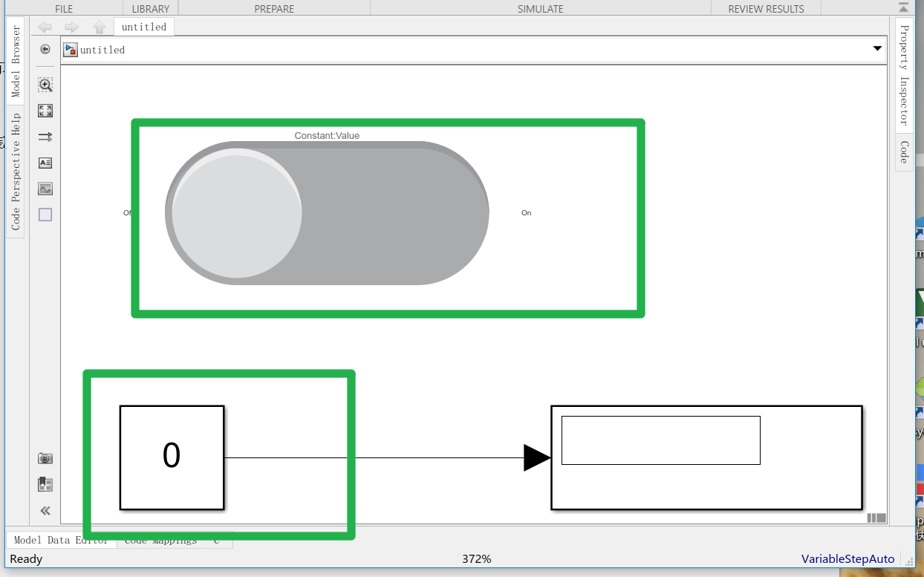
Task: Toggle the sample time arrows palette icon
Action: click(x=45, y=137)
